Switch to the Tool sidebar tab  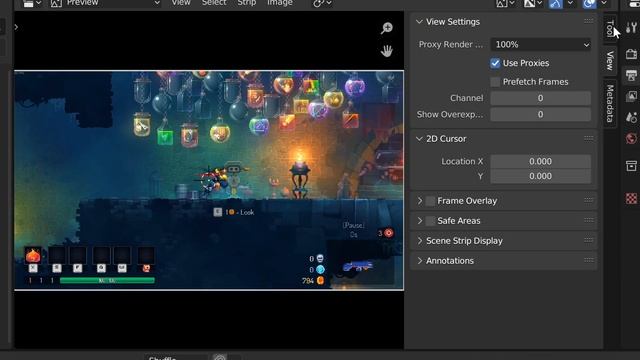click(610, 28)
